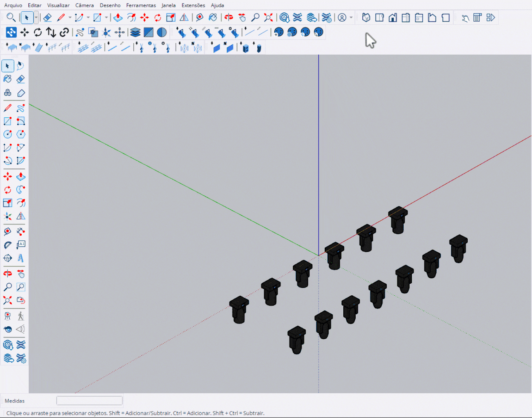The image size is (532, 418).
Task: Select the Paint Bucket tool in left panel
Action: click(7, 79)
